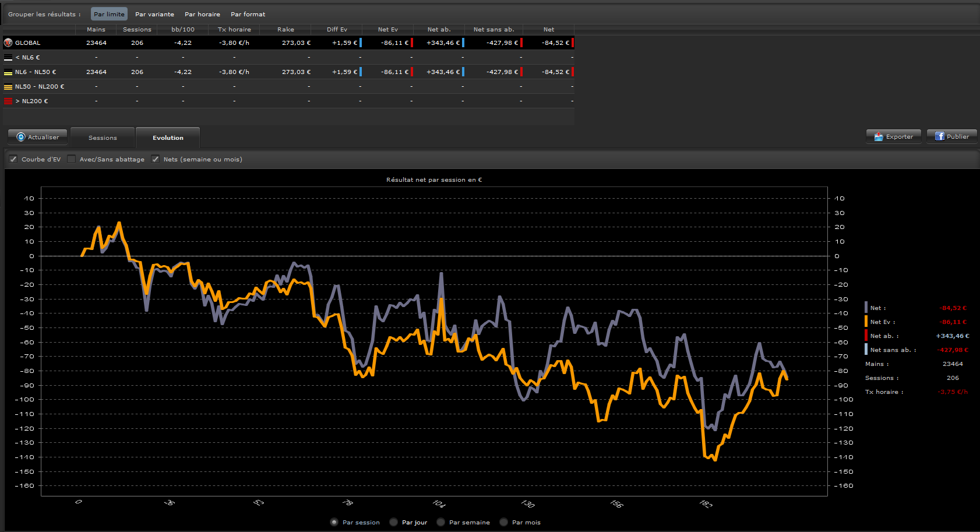
Task: Click the Actualiser button
Action: (38, 137)
